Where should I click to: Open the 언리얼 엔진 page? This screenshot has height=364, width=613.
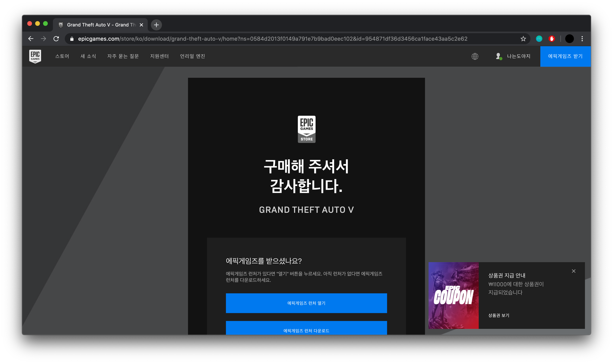(x=192, y=56)
